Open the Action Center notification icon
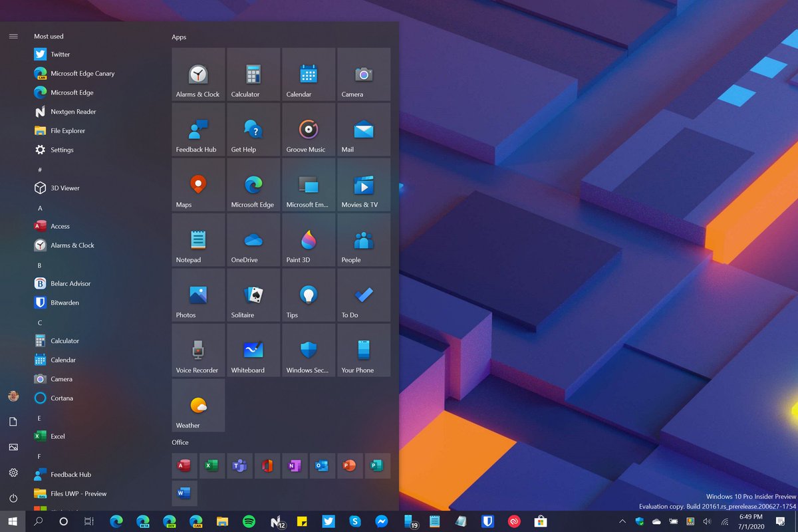 [781, 521]
